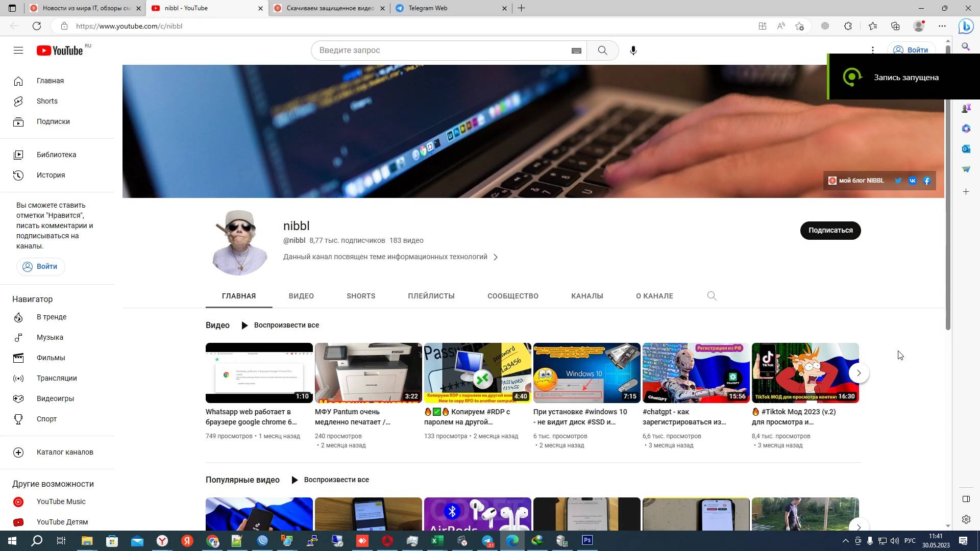
Task: Open #chatgpt video thumbnail
Action: click(x=696, y=373)
